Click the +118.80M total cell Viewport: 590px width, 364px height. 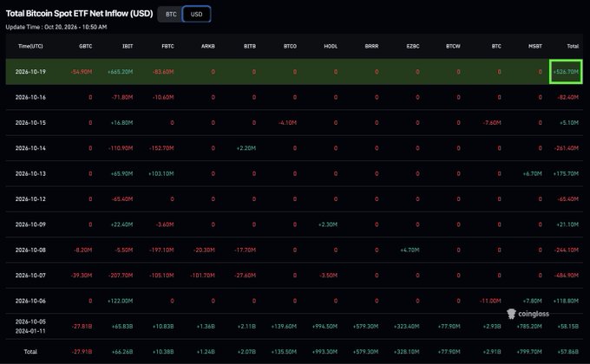566,301
